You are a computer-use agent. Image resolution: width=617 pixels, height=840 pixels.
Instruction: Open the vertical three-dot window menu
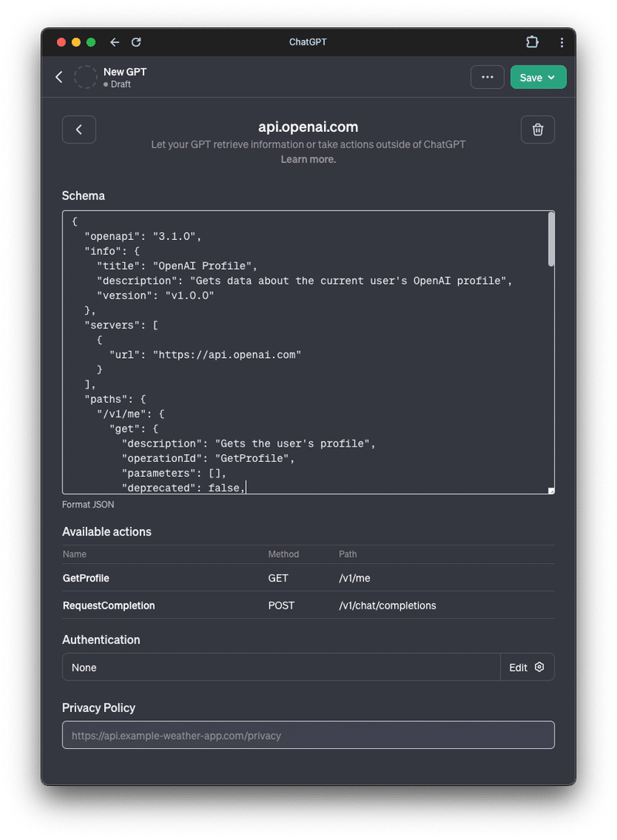(x=561, y=42)
